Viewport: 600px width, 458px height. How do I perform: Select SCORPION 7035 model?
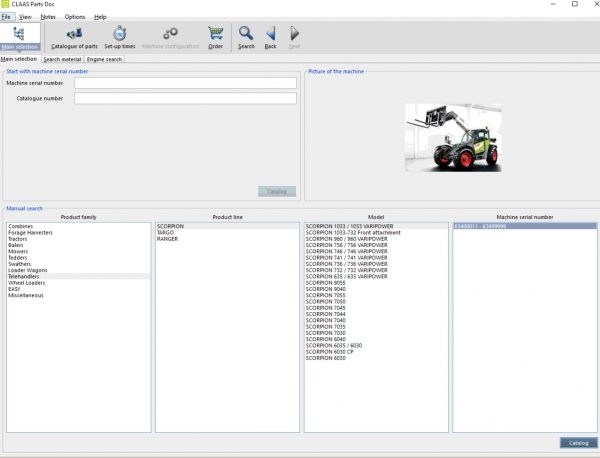376,327
